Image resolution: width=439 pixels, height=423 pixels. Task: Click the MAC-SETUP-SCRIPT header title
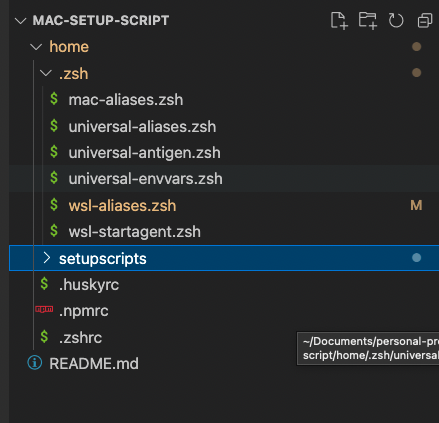101,20
